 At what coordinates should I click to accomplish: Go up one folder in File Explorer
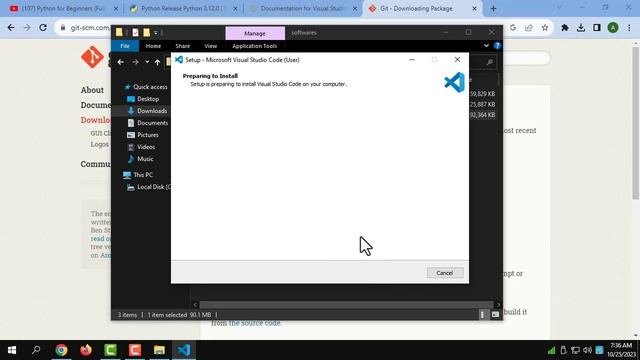click(157, 62)
